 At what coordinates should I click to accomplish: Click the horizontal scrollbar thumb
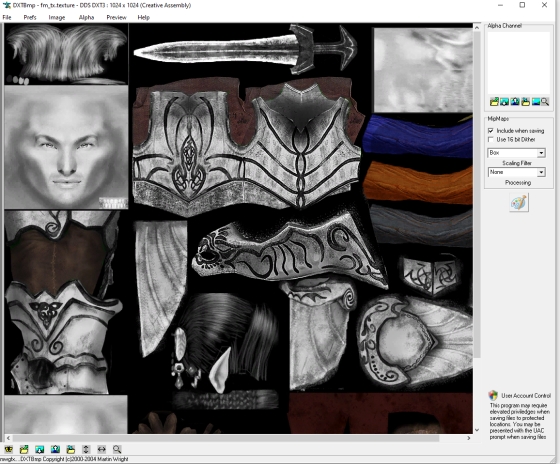(226, 438)
